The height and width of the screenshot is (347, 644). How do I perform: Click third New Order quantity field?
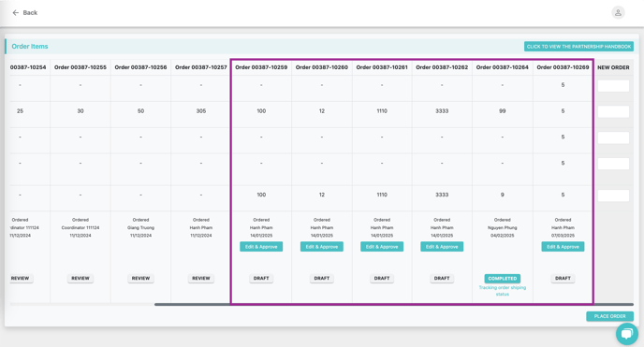[613, 137]
